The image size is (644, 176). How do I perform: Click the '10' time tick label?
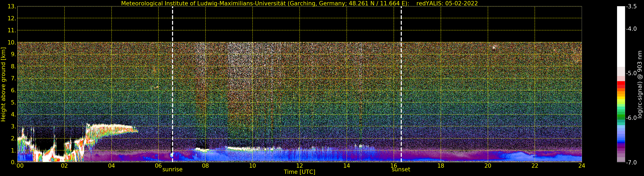(x=252, y=166)
